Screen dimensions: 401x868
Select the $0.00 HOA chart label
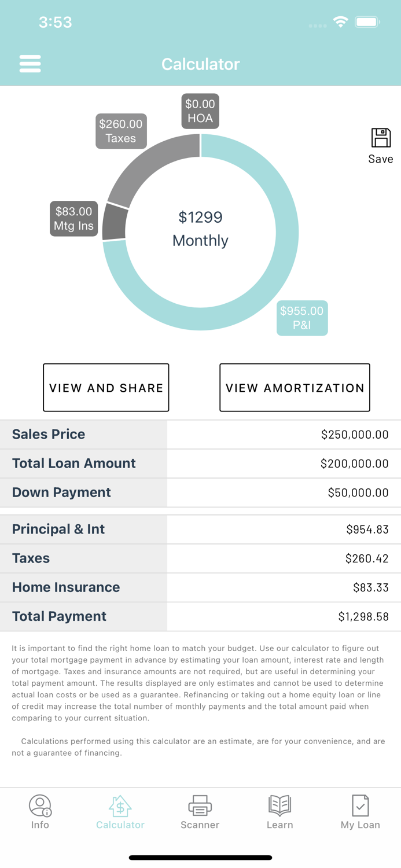click(x=200, y=111)
